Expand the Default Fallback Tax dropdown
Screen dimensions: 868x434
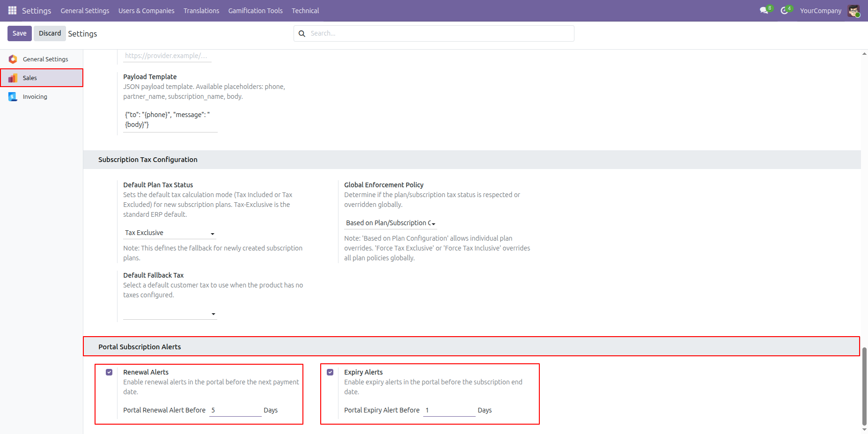(x=169, y=314)
